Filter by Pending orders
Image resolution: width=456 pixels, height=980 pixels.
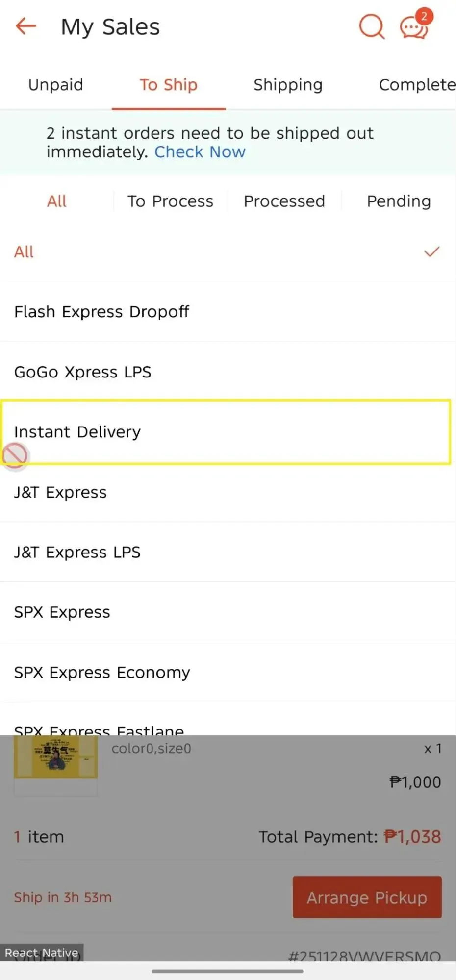pyautogui.click(x=399, y=201)
